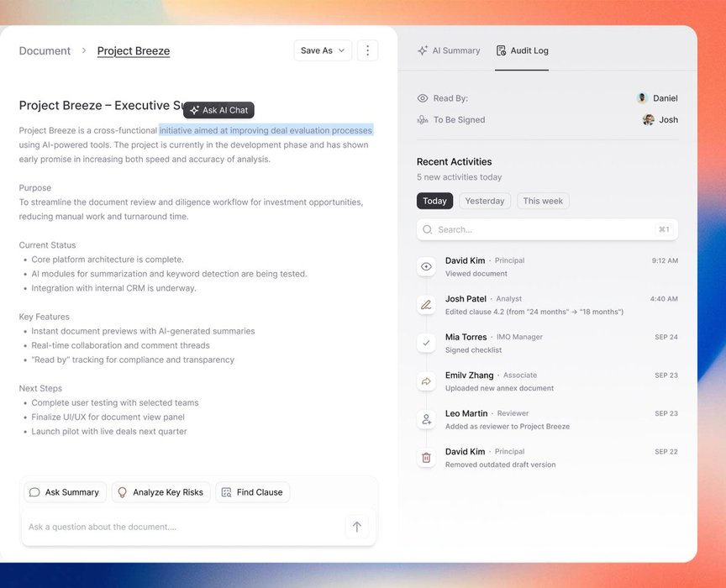This screenshot has height=588, width=726.
Task: Click 'Integration with internal CRM is underway.' bullet
Action: (114, 288)
